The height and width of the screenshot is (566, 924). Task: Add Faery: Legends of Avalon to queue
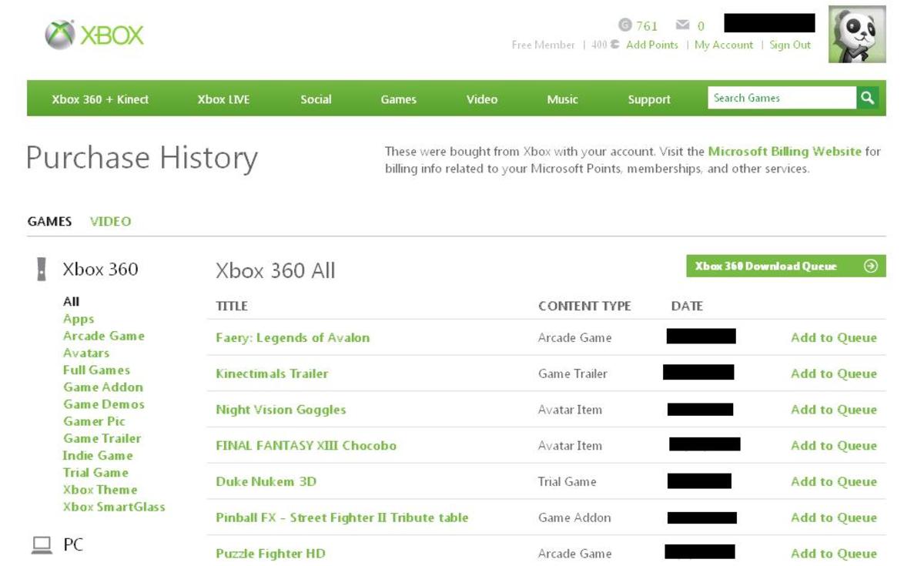834,337
